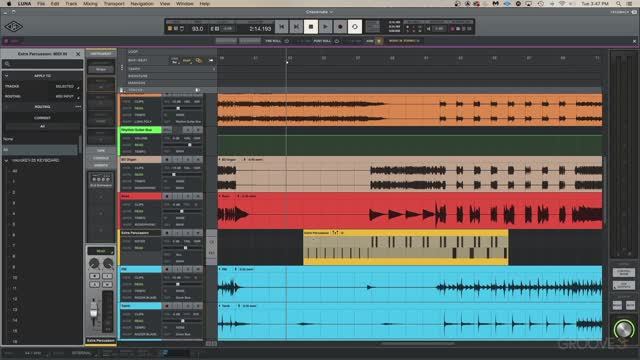Toggle the loop button in the transport

click(x=355, y=27)
